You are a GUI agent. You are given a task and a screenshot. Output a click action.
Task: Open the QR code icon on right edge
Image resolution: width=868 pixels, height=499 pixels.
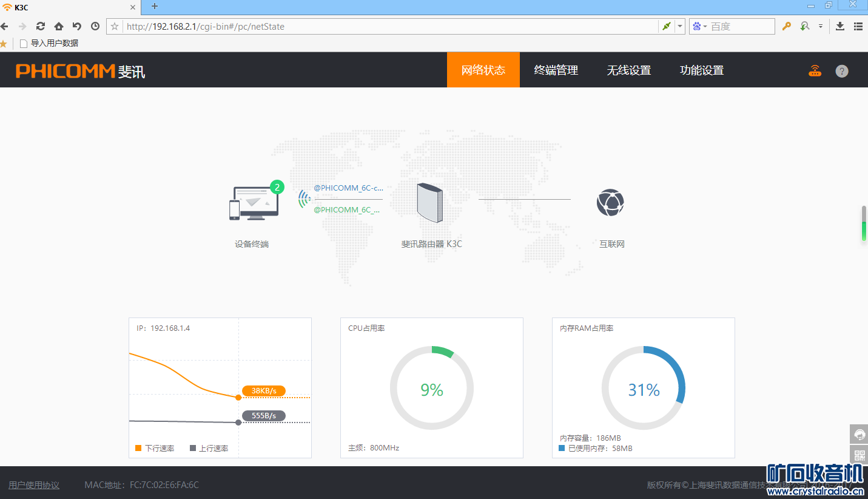pos(859,455)
